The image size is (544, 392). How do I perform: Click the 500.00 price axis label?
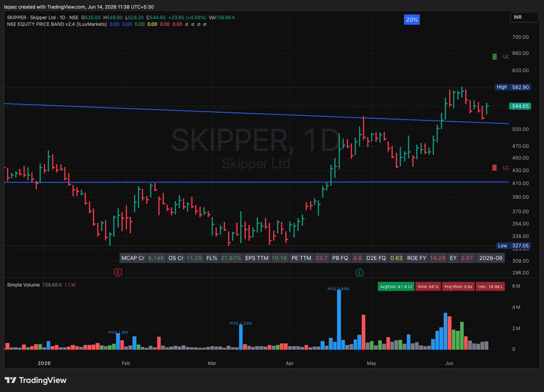(520, 129)
